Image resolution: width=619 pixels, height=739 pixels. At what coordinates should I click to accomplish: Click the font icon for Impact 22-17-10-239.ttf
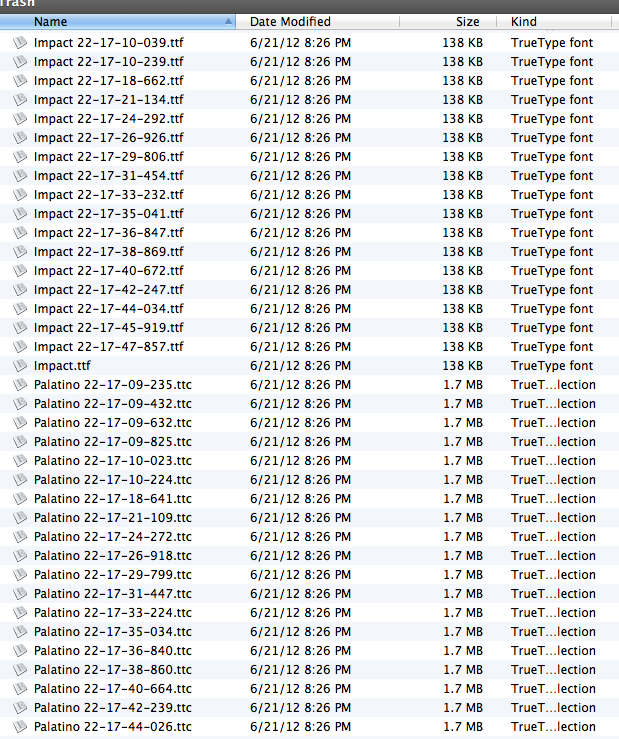pos(20,62)
